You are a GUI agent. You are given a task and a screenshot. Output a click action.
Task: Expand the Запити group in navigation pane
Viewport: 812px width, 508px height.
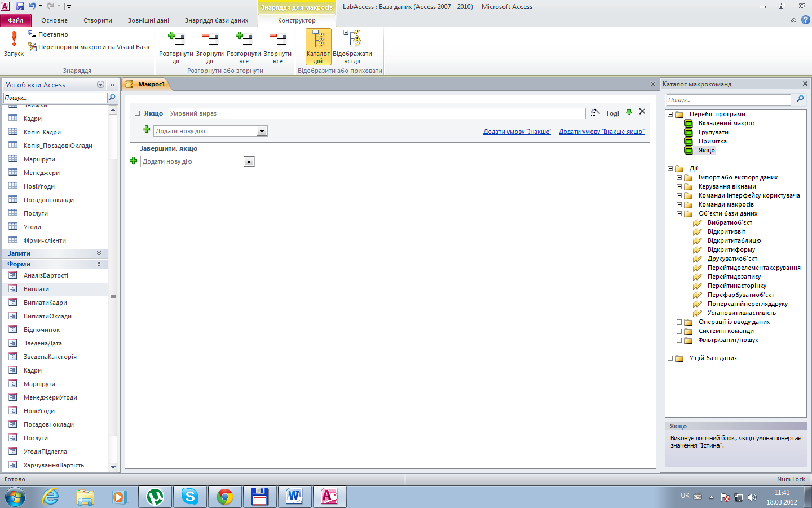55,253
